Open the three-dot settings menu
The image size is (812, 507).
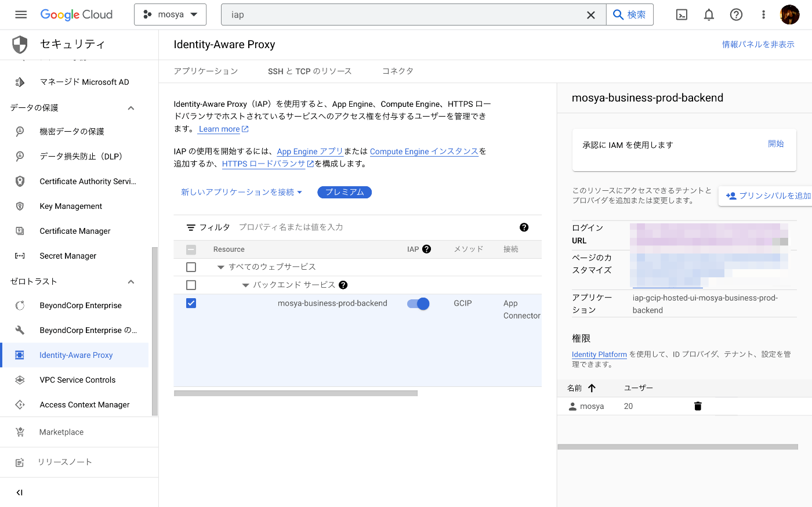coord(763,15)
